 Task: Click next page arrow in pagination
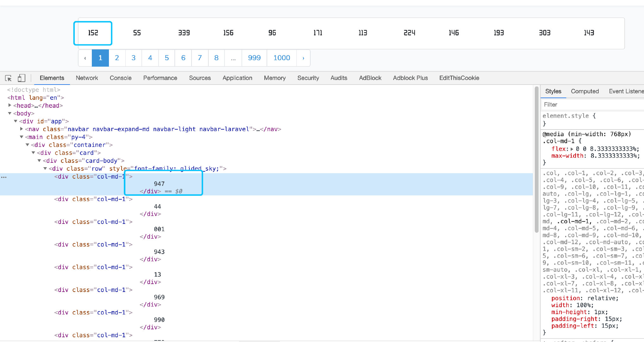[303, 58]
